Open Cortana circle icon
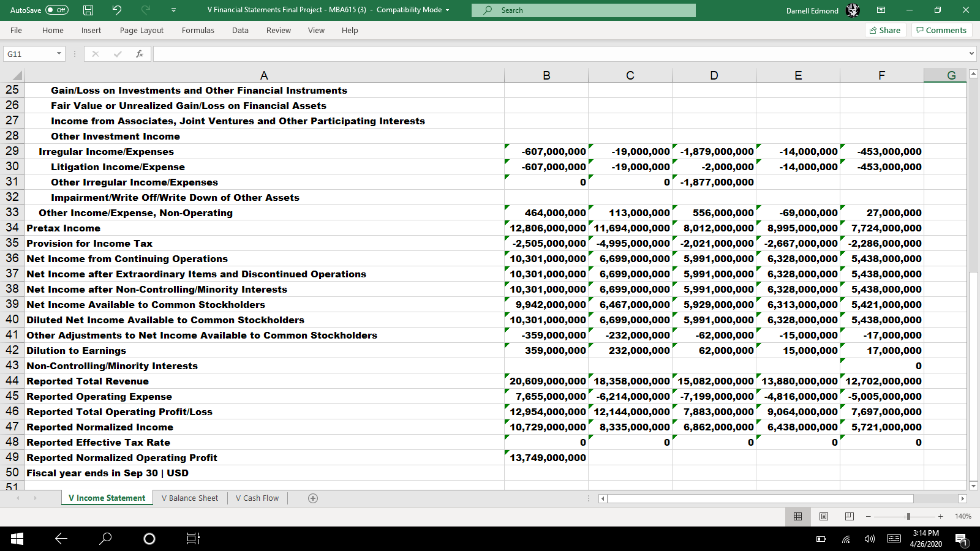 tap(149, 539)
